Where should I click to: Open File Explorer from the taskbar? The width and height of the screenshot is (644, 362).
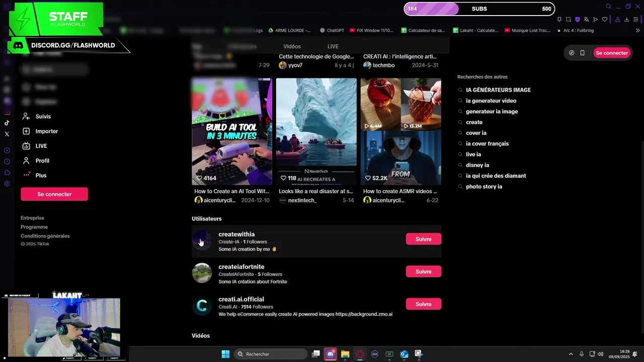point(345,354)
